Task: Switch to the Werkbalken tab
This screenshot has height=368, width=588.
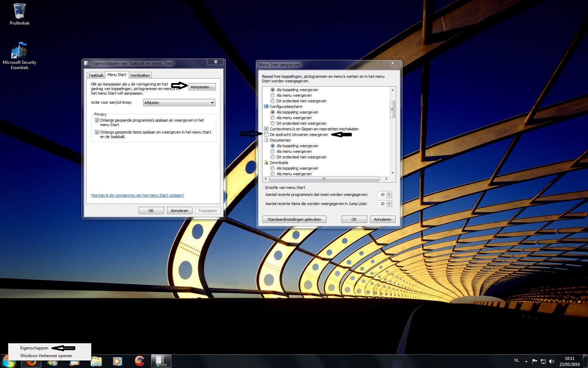Action: point(140,75)
